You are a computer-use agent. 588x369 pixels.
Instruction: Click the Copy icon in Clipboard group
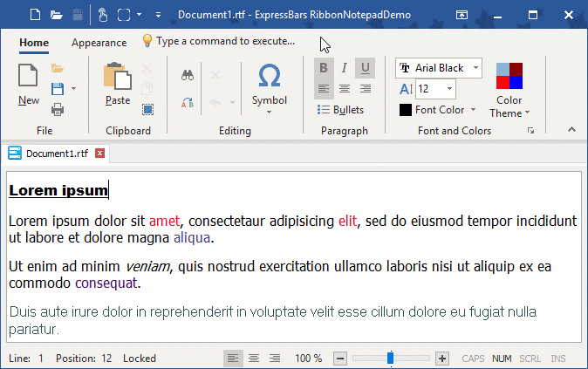(147, 89)
